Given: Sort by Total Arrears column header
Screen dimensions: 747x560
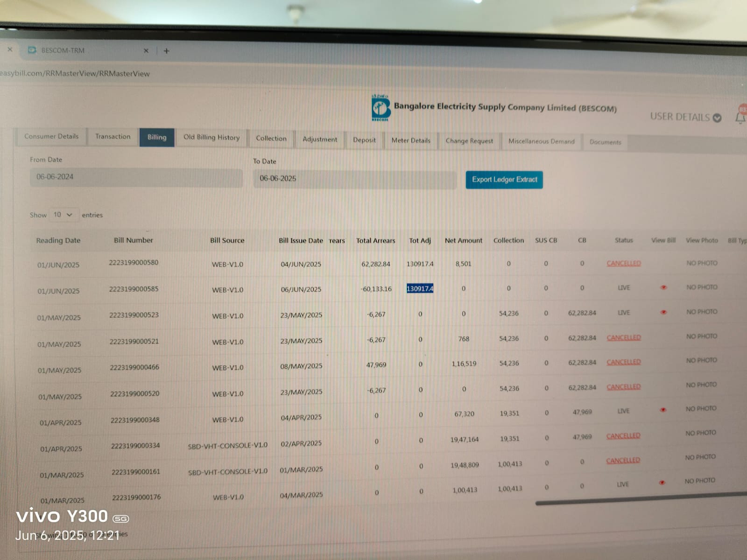Looking at the screenshot, I should point(376,240).
